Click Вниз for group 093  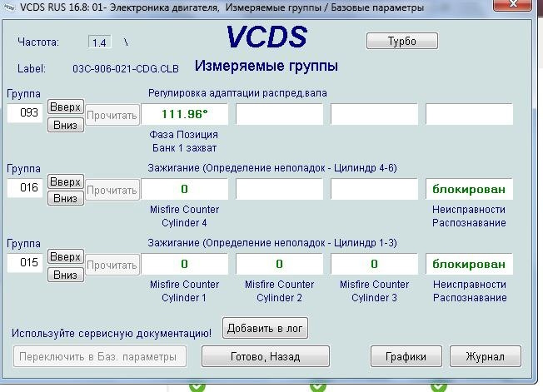pos(66,125)
